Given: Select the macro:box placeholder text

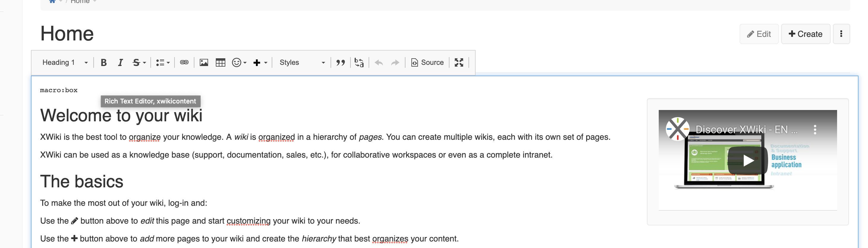Looking at the screenshot, I should 59,90.
